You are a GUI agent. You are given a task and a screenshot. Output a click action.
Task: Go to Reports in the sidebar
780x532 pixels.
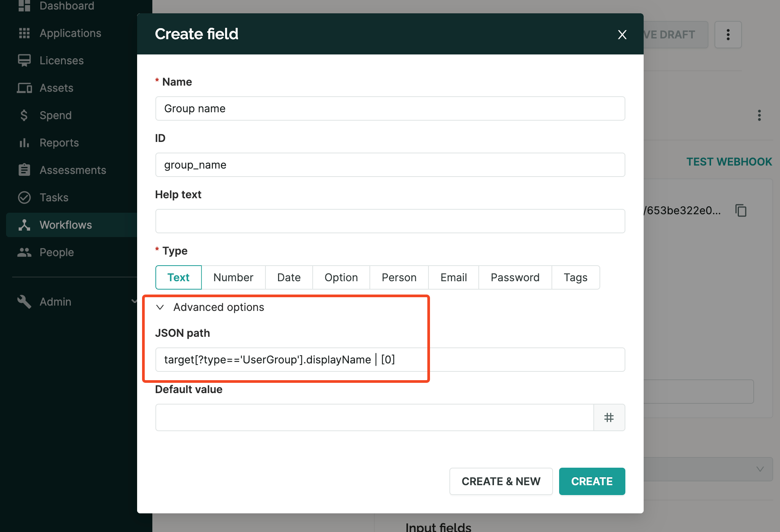click(x=59, y=143)
